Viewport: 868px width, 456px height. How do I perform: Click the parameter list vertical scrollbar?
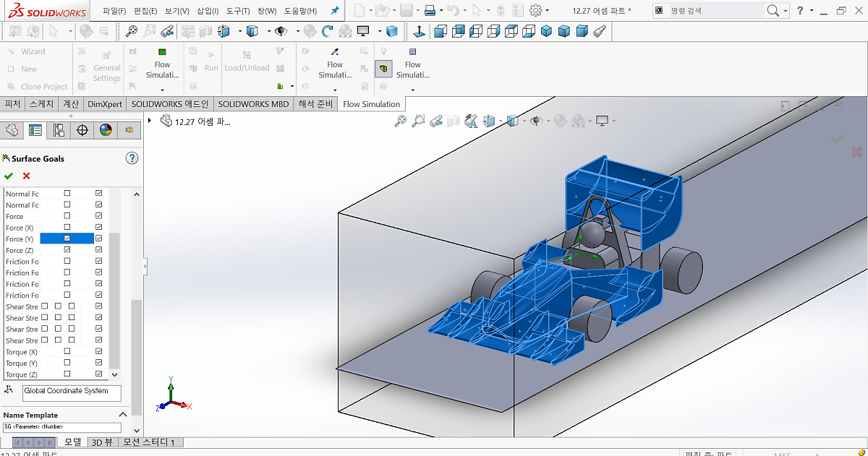(114, 284)
